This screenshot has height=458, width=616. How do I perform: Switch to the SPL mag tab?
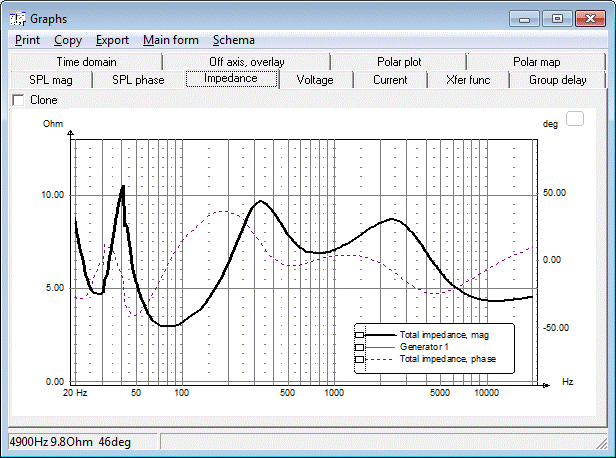click(51, 80)
